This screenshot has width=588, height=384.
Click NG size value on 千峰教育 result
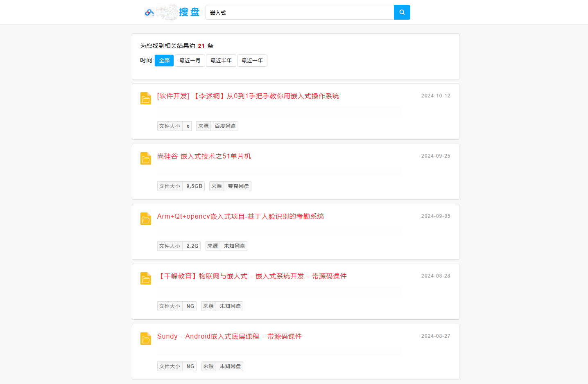pyautogui.click(x=190, y=306)
